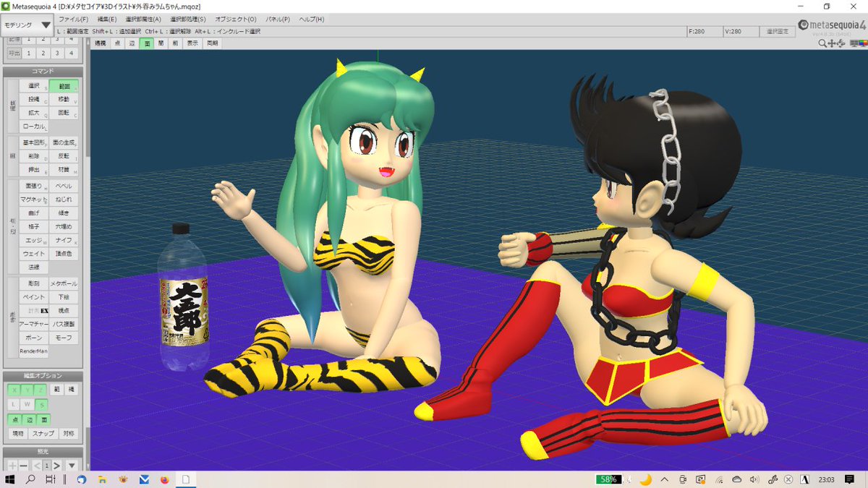Select the 選択 (Select) command
This screenshot has width=868, height=488.
(x=33, y=86)
